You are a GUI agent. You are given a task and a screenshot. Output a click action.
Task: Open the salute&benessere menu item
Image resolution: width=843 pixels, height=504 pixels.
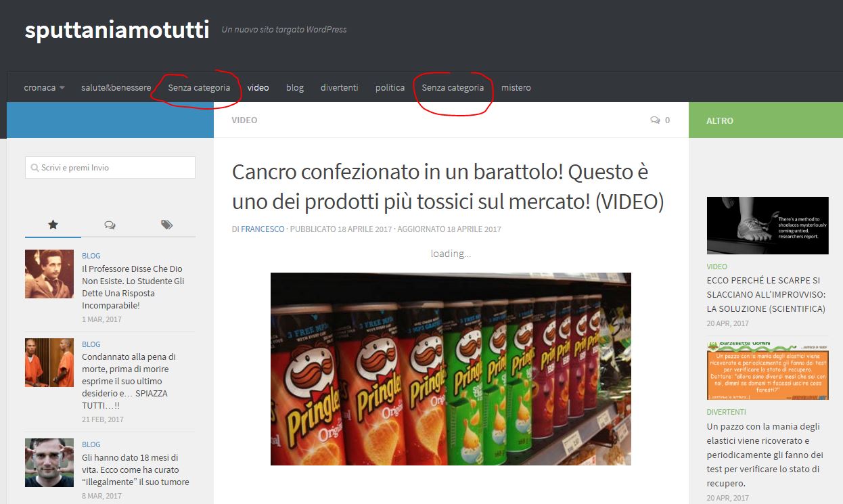pyautogui.click(x=116, y=88)
